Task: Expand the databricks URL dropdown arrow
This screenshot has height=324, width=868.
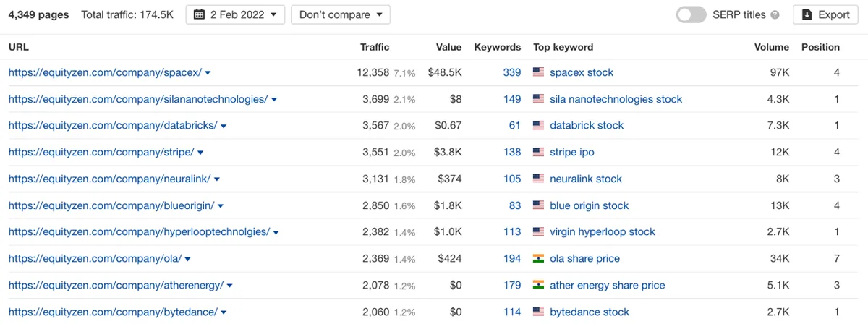Action: tap(224, 126)
